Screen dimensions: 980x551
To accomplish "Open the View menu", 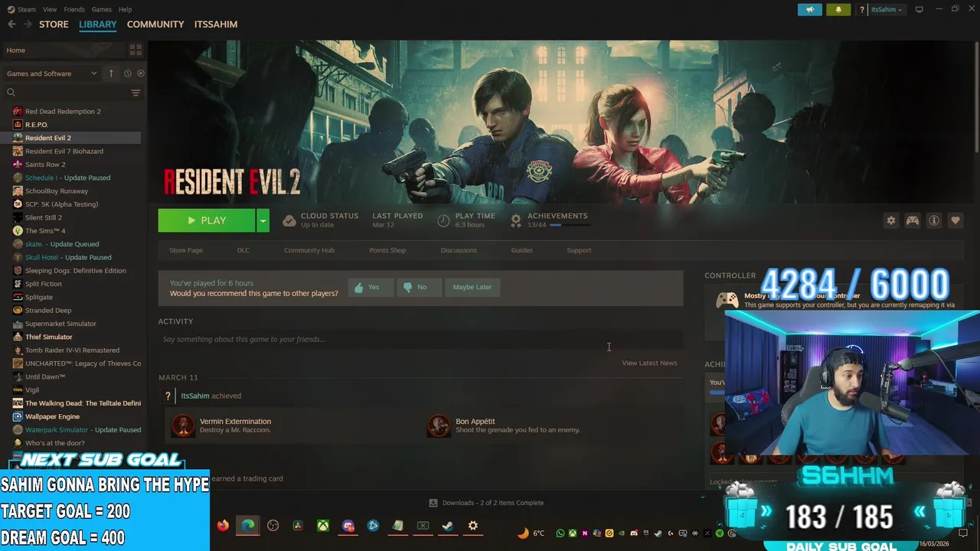I will pos(50,9).
